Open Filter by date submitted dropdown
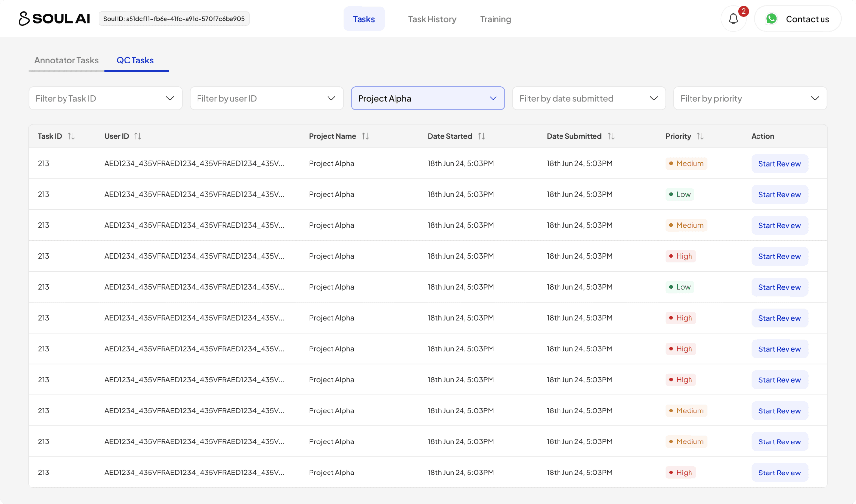 [x=589, y=98]
